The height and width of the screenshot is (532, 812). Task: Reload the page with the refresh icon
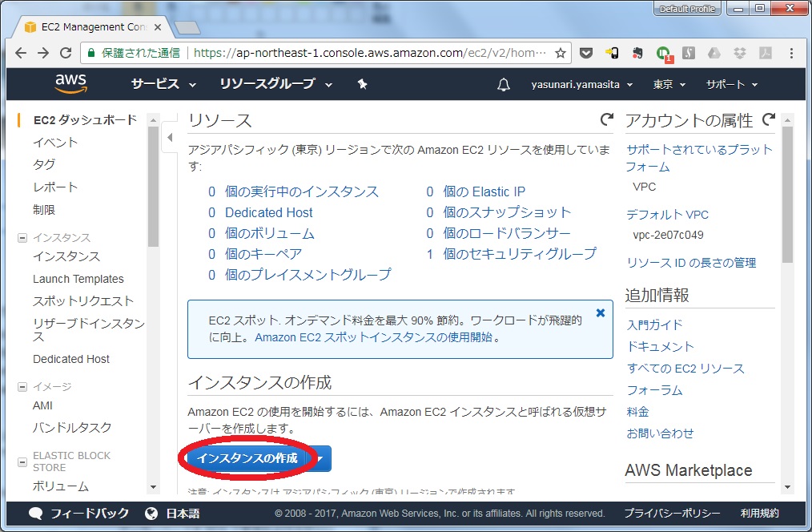coord(66,53)
